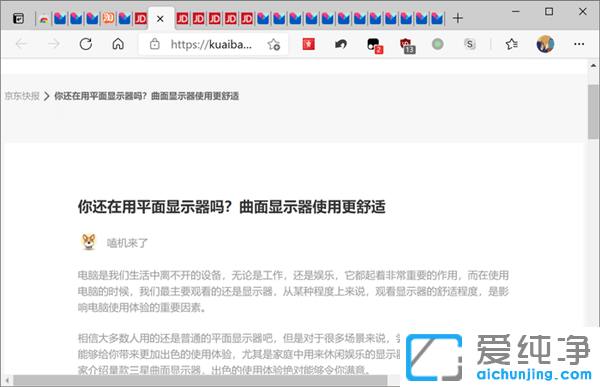This screenshot has height=387, width=600.
Task: Open the S extension icon
Action: pyautogui.click(x=470, y=44)
